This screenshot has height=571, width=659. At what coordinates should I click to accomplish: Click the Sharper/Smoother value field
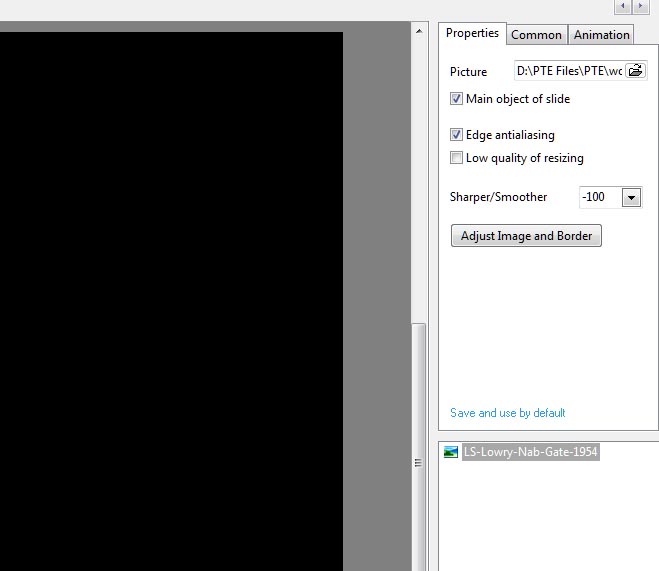599,198
